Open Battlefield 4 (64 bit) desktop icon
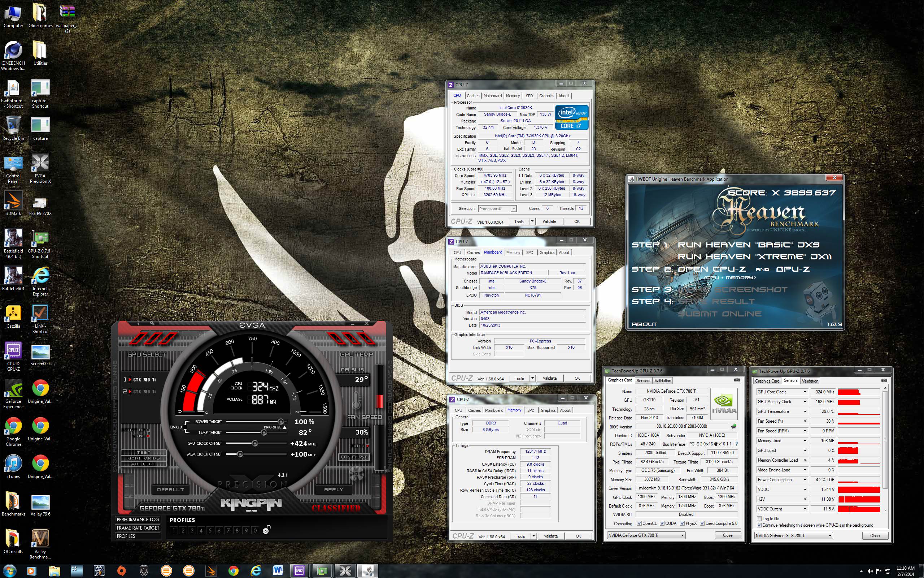 13,244
